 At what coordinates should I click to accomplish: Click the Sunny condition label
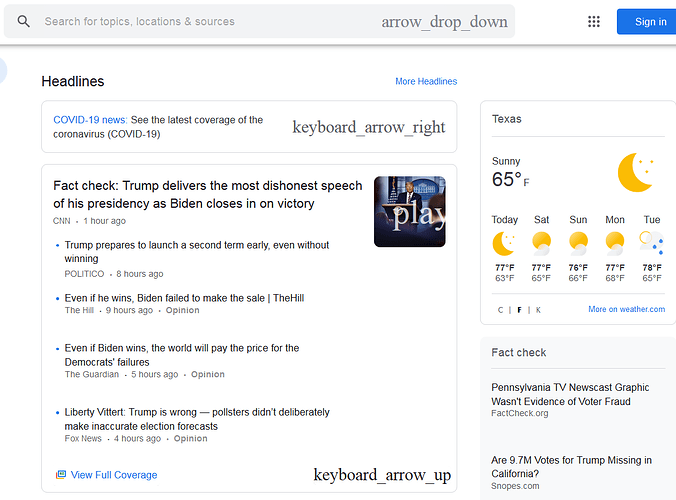coord(506,161)
